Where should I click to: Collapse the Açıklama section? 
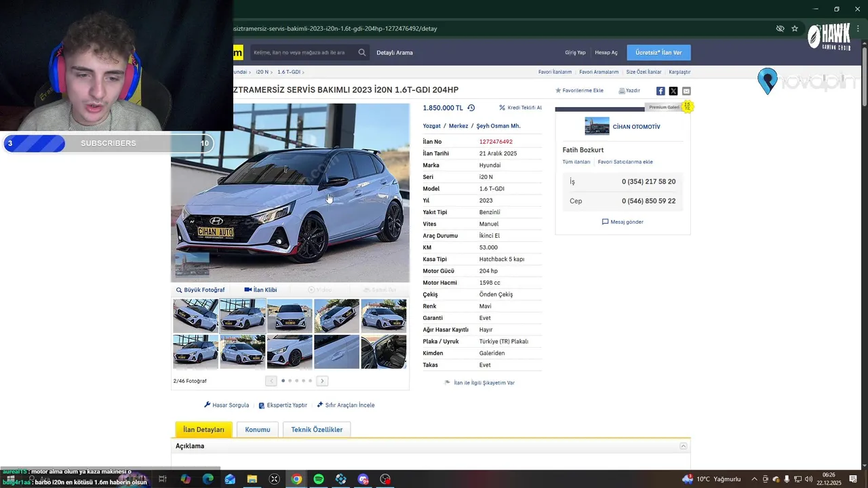[684, 446]
